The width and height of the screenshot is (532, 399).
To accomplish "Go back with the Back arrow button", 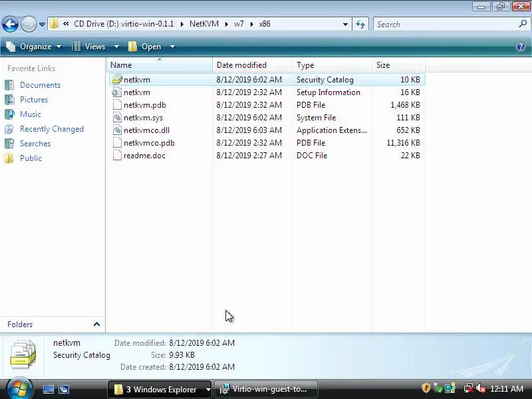I will coord(10,24).
